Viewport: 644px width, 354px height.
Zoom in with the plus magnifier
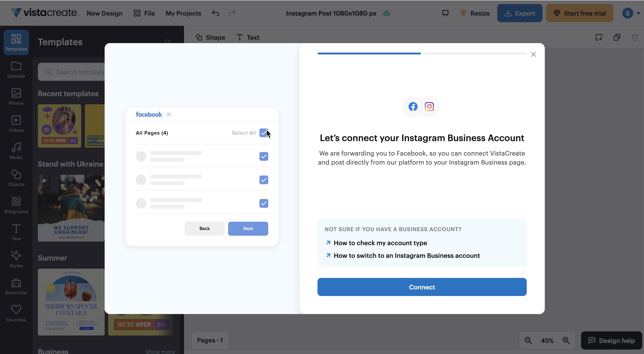566,340
